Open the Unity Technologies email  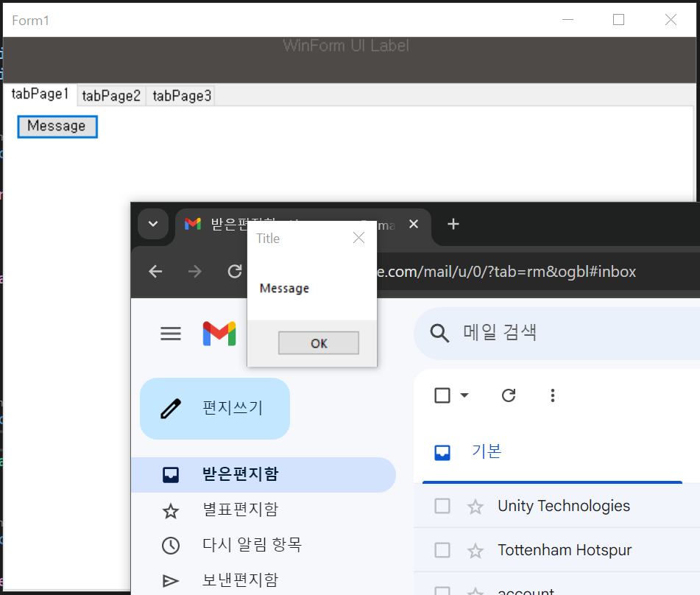point(564,506)
